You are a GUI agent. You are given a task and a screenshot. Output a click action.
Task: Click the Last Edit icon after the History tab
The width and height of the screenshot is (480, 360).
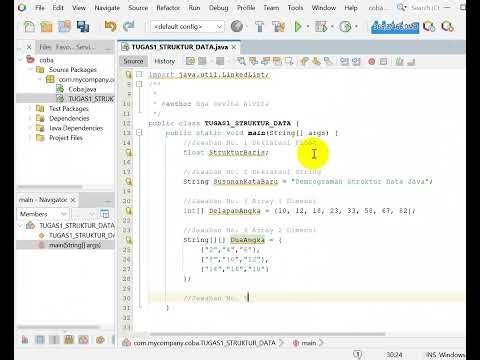click(x=190, y=61)
